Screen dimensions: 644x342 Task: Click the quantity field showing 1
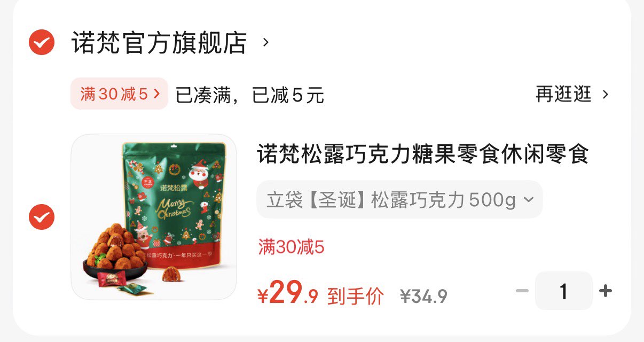[563, 291]
